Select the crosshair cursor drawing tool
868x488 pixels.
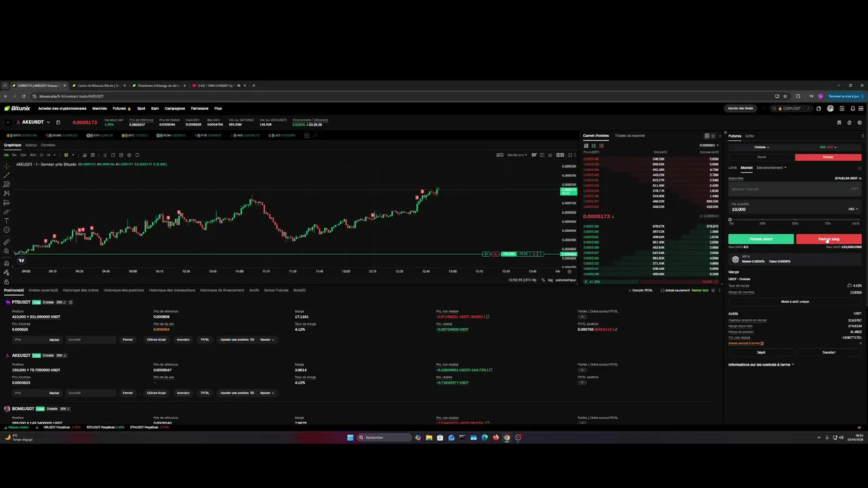[x=7, y=166]
